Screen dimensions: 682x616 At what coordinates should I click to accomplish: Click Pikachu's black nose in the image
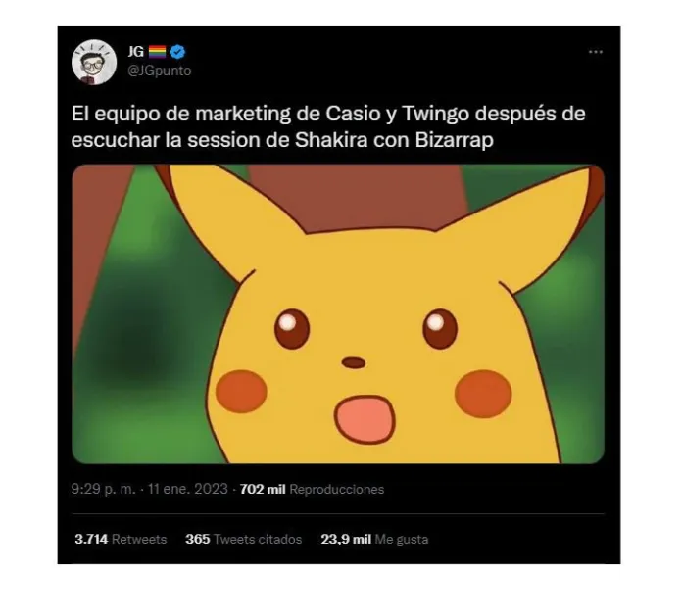[x=354, y=362]
